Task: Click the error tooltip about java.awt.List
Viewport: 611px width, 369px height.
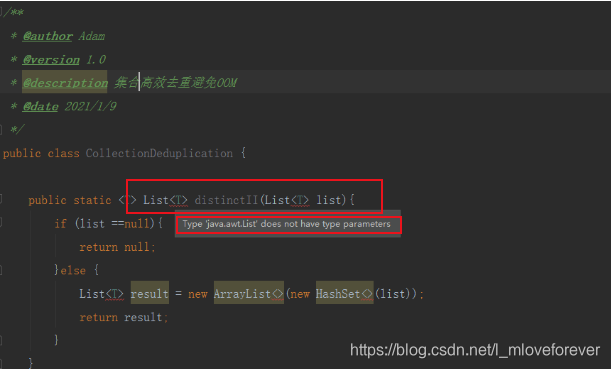Action: (x=288, y=224)
